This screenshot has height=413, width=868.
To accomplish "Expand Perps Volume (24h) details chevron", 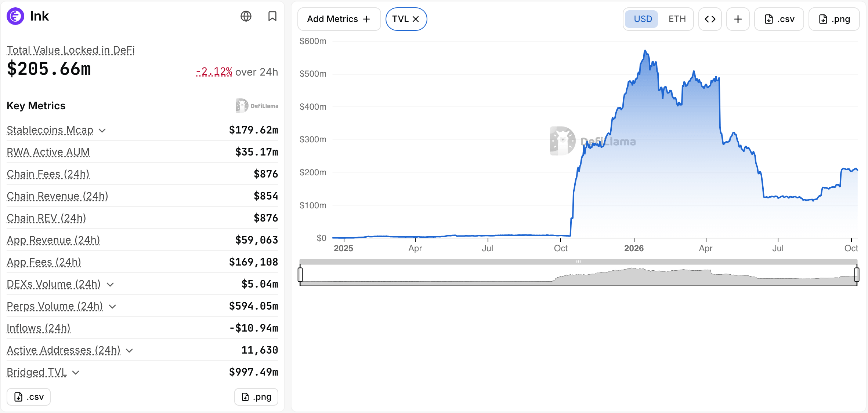I will 112,307.
